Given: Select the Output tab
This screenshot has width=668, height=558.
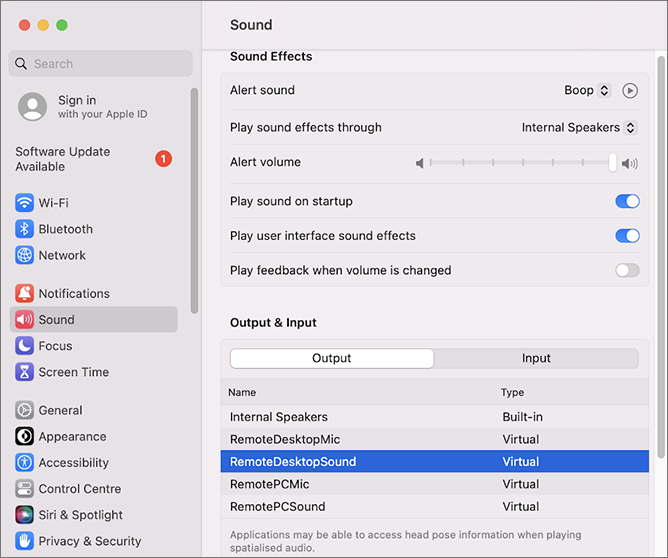Looking at the screenshot, I should (332, 358).
